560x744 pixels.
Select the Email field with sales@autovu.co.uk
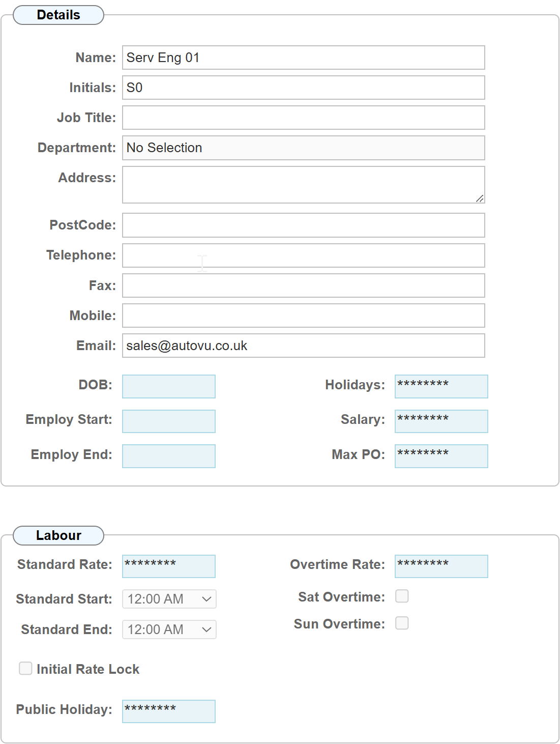click(x=303, y=346)
